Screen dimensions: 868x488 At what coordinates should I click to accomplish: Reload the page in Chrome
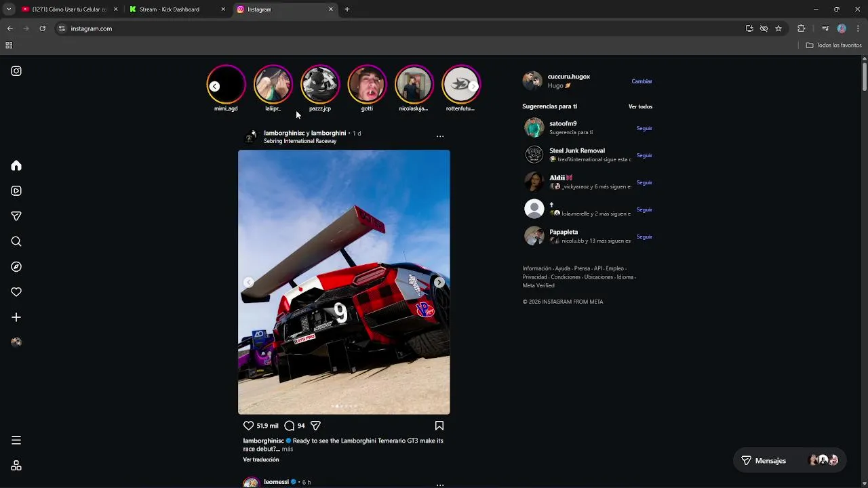click(42, 28)
